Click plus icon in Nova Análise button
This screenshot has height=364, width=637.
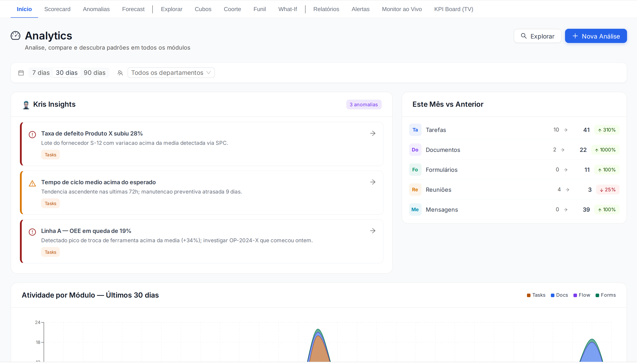575,36
